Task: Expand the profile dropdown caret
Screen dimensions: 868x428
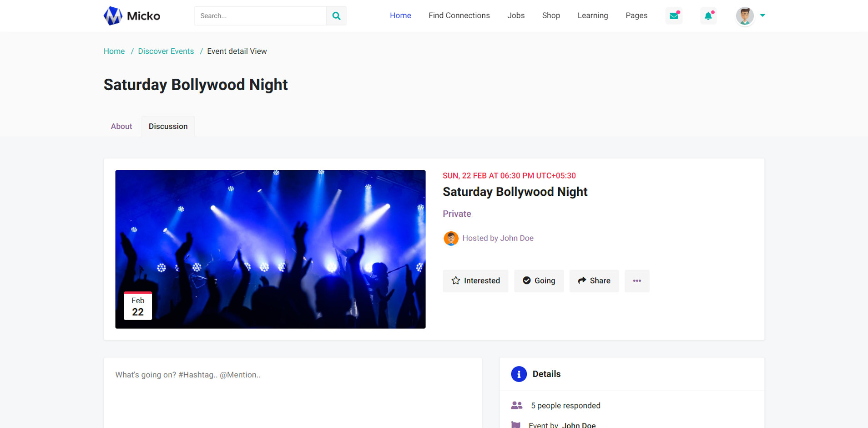Action: (762, 15)
